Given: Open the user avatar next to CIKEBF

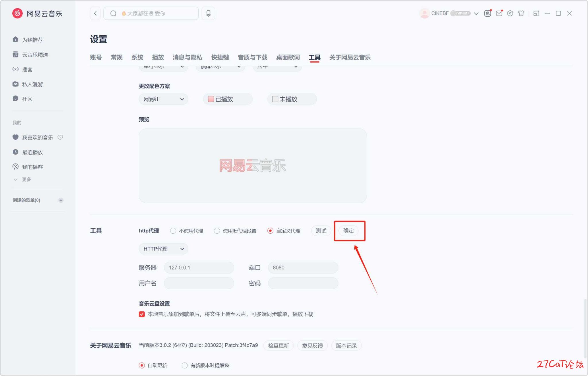Looking at the screenshot, I should (424, 13).
